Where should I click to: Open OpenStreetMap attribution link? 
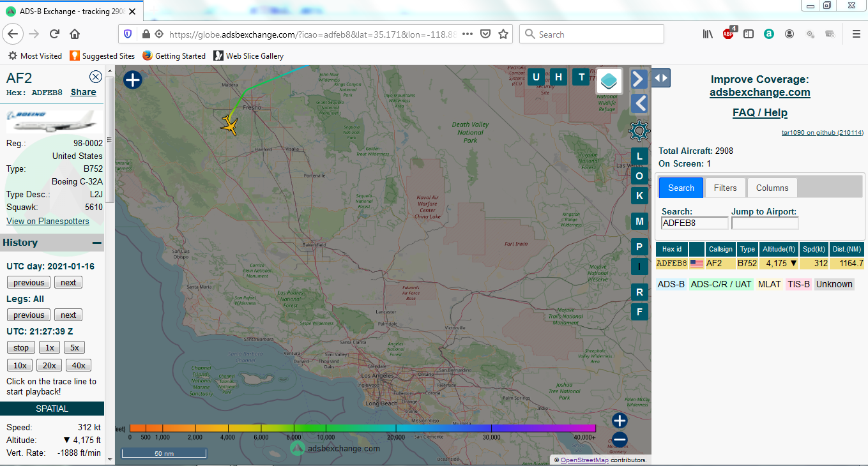584,460
